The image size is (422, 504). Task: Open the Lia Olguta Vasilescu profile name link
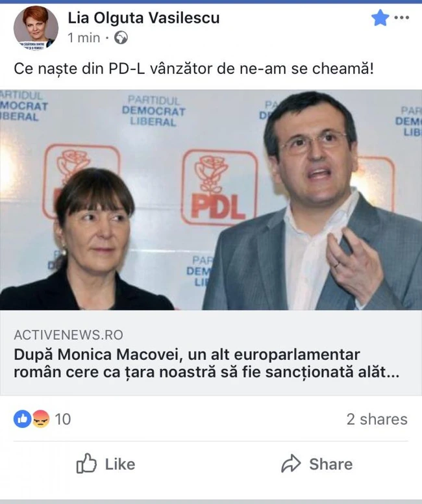point(143,18)
